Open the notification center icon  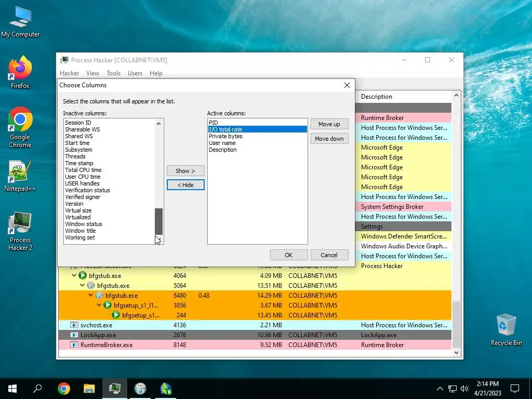515,388
